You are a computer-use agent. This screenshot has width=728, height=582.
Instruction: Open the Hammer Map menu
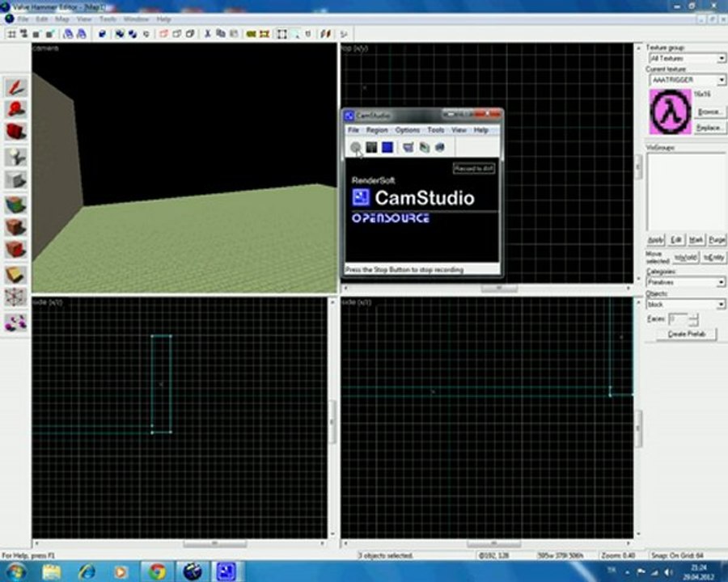61,19
